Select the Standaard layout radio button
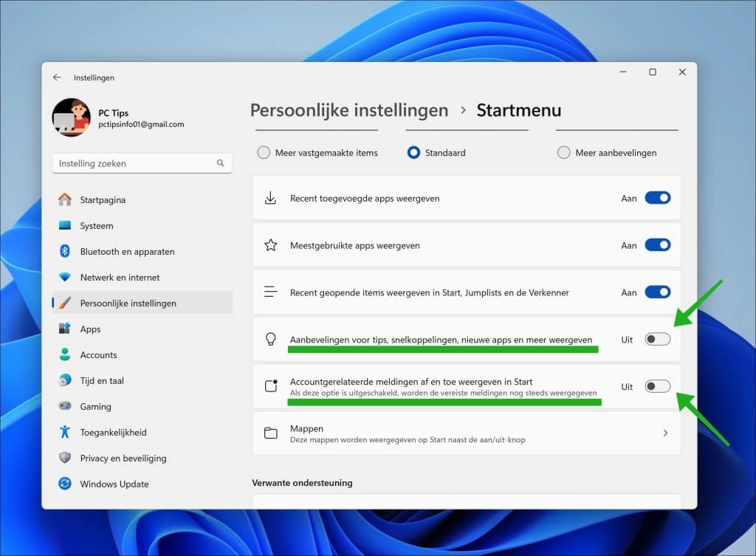Screen dimensions: 756x556 tap(413, 153)
